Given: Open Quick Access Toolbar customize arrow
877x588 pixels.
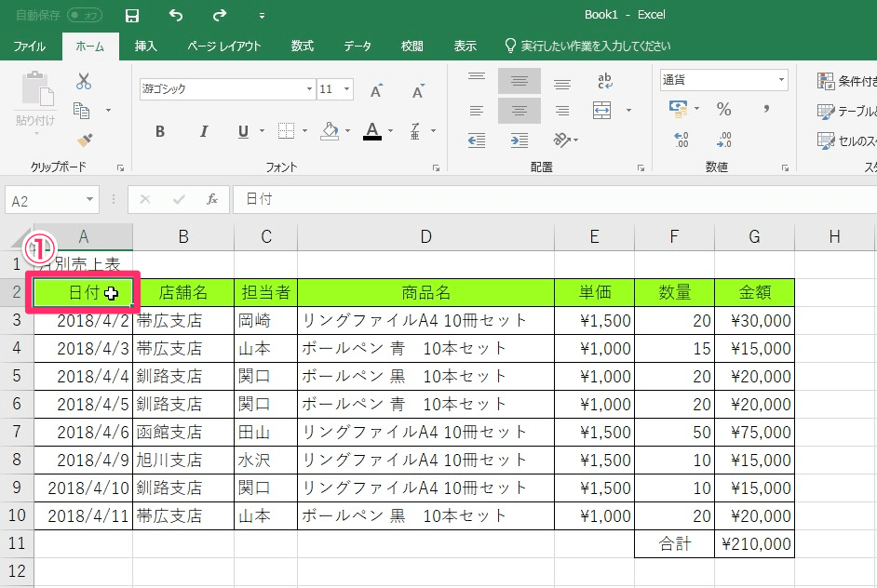Looking at the screenshot, I should (x=262, y=16).
